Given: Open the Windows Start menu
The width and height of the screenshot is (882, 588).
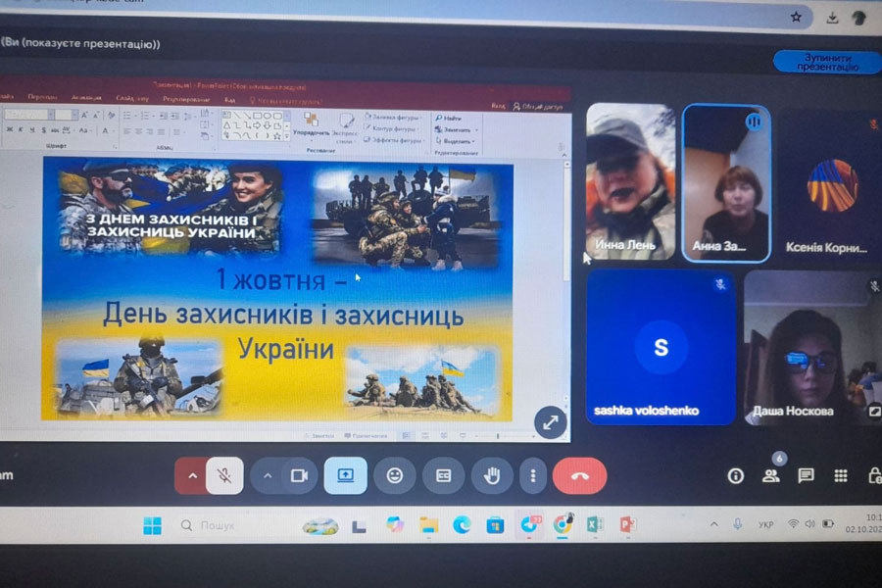Looking at the screenshot, I should click(152, 525).
